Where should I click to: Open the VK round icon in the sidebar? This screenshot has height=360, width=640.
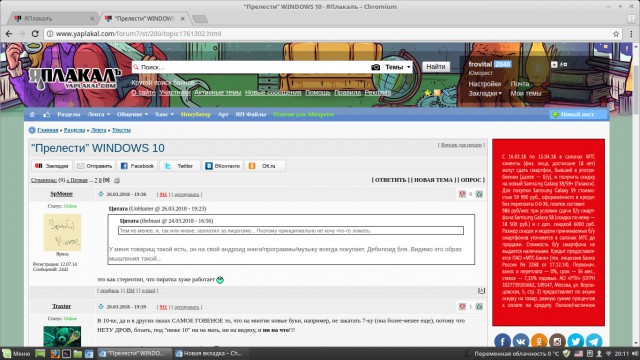click(521, 341)
